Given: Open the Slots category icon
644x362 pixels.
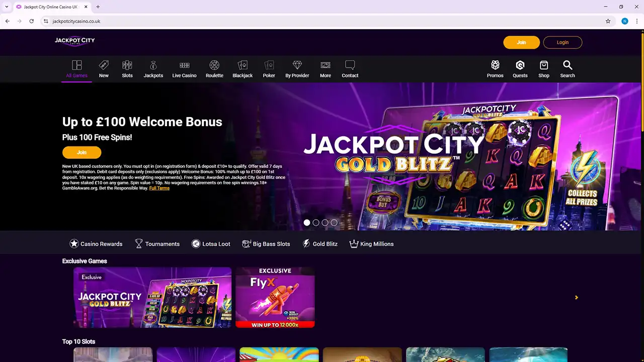Looking at the screenshot, I should (x=127, y=65).
